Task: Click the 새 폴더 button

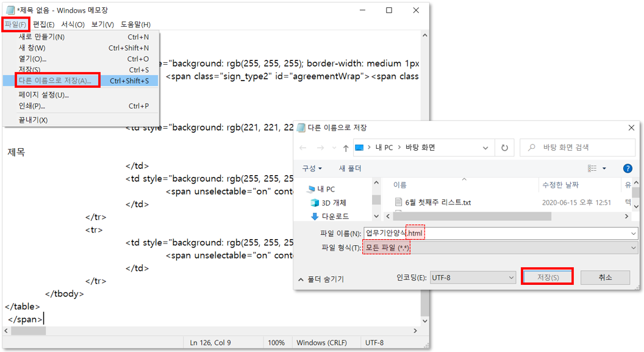Action: 350,168
